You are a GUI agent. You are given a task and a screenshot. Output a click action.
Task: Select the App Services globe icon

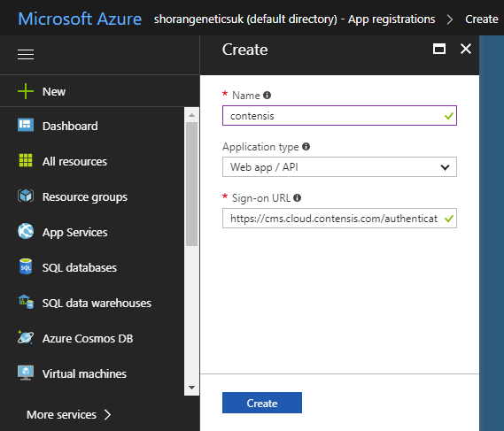[26, 231]
